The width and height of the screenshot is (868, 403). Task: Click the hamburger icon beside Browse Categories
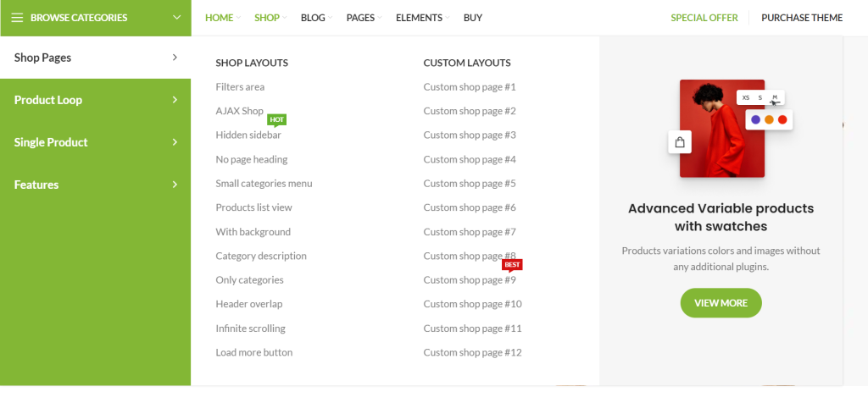17,18
